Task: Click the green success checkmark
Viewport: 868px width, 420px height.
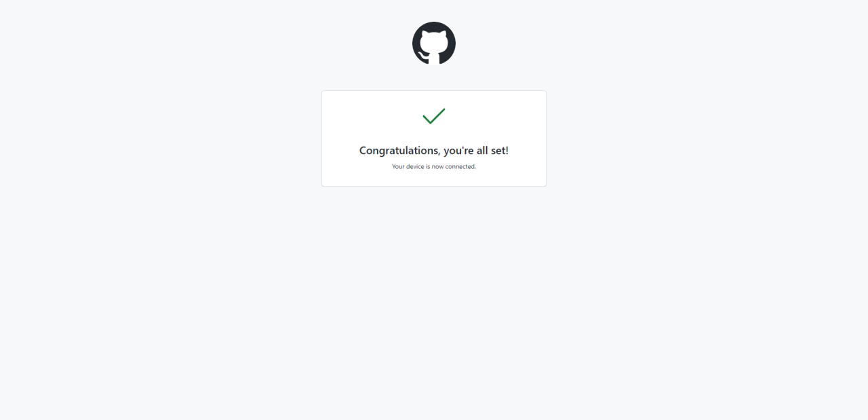Action: (434, 116)
